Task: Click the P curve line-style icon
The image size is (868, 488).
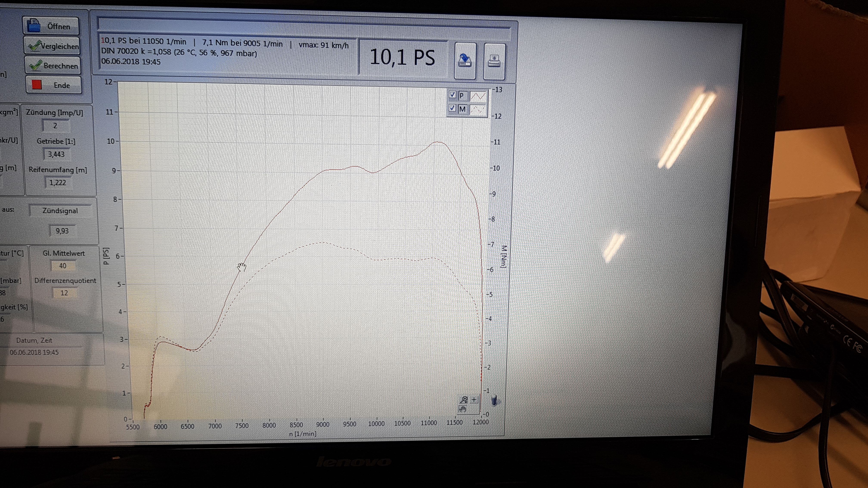Action: click(x=478, y=96)
